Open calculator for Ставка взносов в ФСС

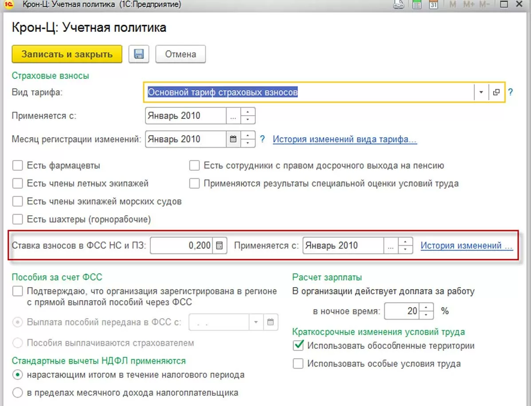pos(219,246)
